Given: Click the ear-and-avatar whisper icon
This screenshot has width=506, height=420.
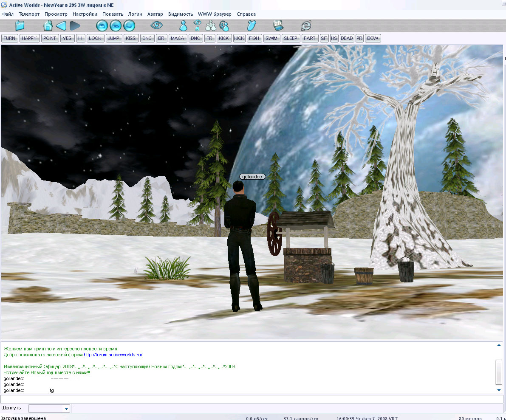Looking at the screenshot, I should (x=224, y=25).
